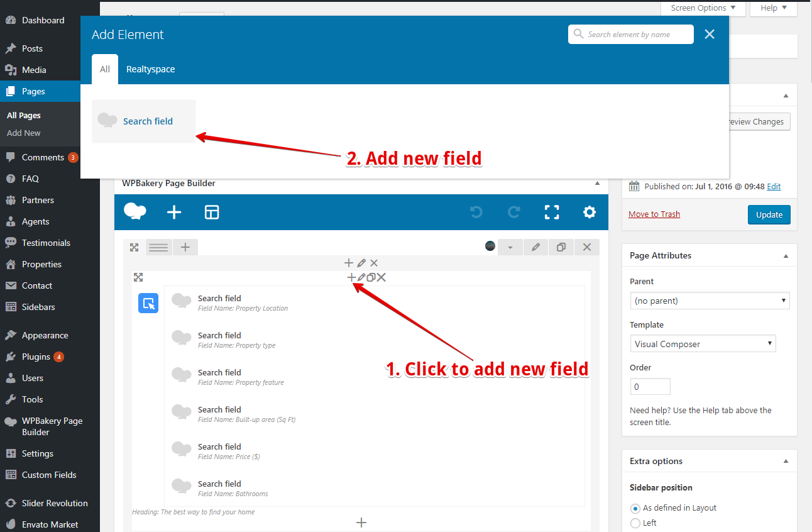This screenshot has width=812, height=532.
Task: Click the search element by name field
Action: tap(631, 35)
